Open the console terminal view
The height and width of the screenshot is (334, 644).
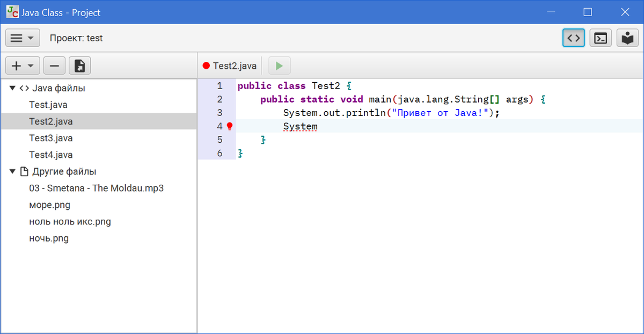point(601,38)
